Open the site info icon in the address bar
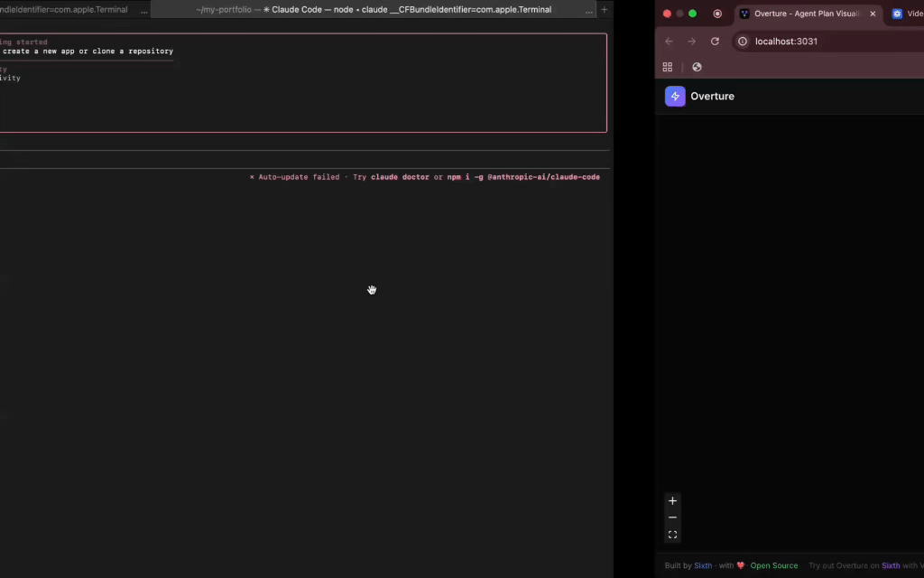924x578 pixels. [741, 41]
